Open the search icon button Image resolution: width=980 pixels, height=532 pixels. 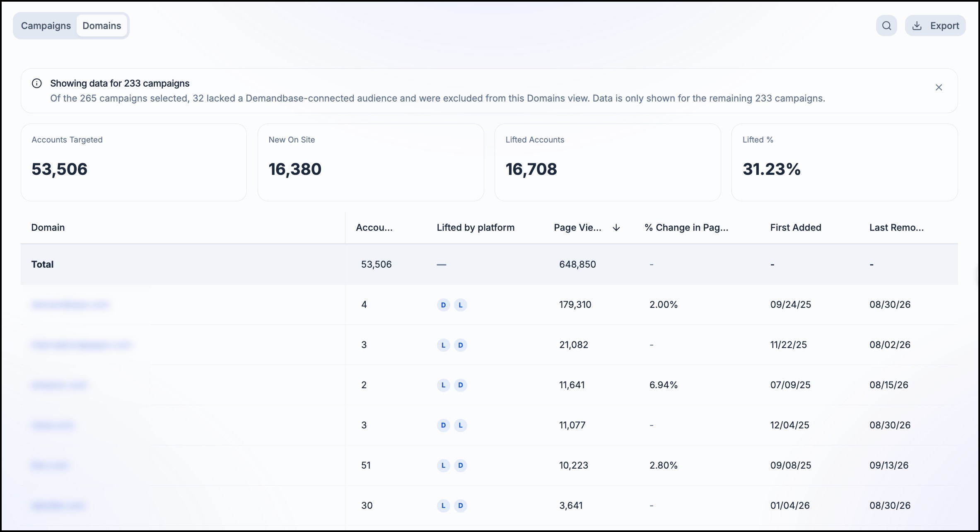[886, 26]
